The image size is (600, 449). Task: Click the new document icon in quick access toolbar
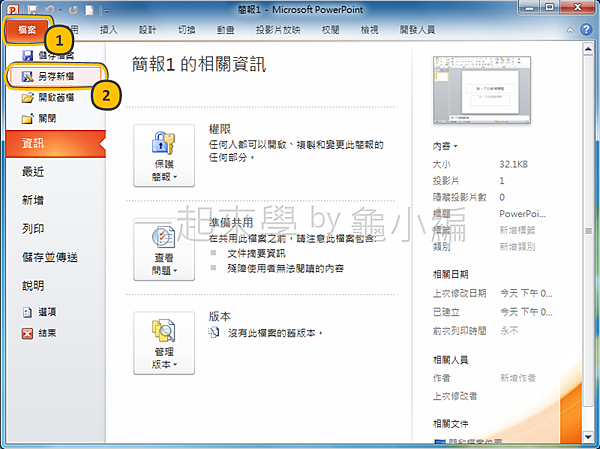[90, 10]
